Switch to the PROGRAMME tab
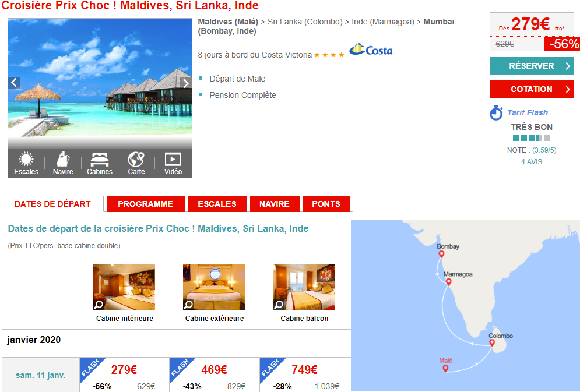The image size is (580, 392). [145, 204]
